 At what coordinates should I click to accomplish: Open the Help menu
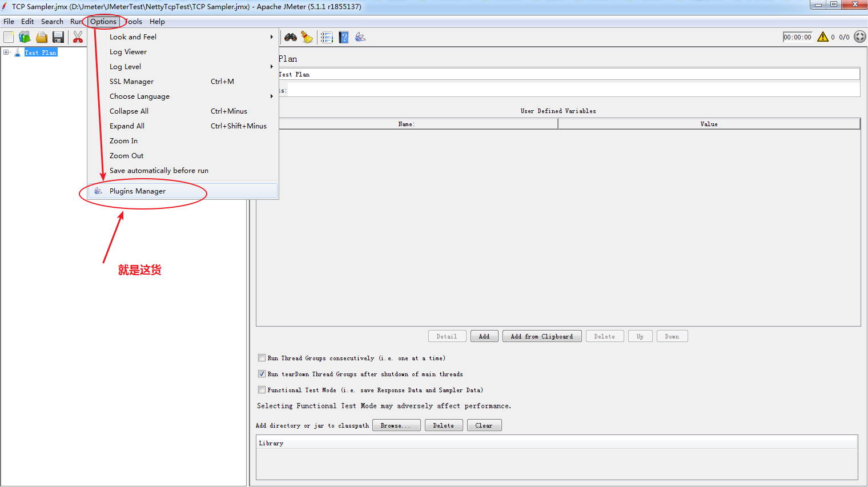[x=157, y=22]
